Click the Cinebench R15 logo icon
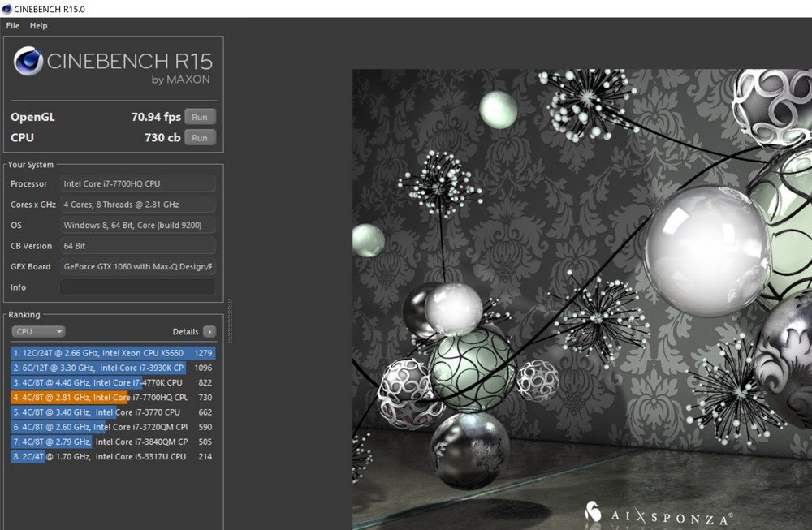The image size is (812, 530). tap(28, 62)
